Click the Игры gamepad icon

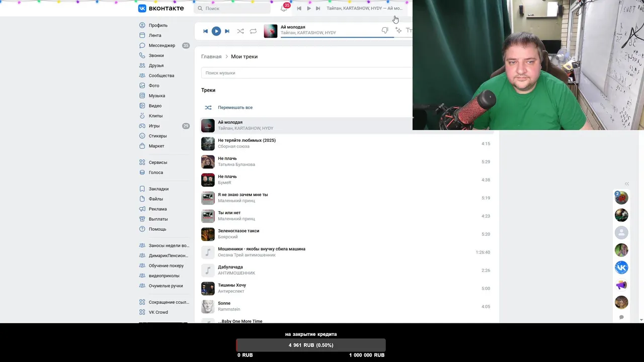[142, 126]
